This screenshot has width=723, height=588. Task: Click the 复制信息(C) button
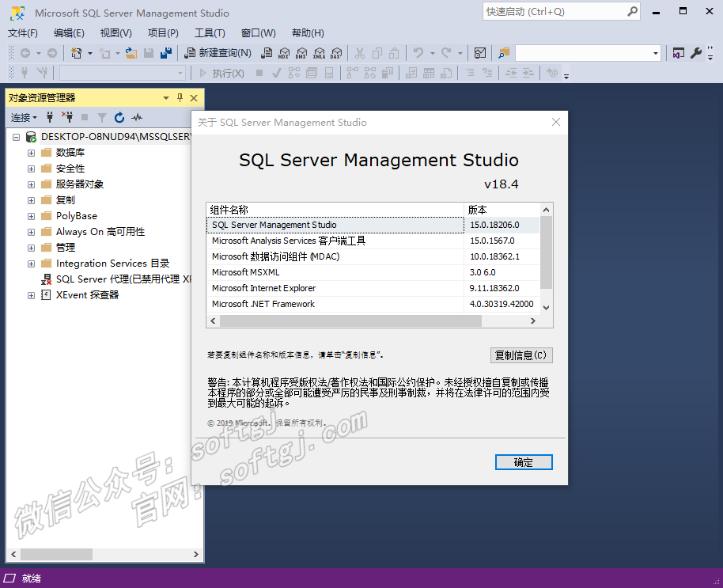[x=521, y=355]
